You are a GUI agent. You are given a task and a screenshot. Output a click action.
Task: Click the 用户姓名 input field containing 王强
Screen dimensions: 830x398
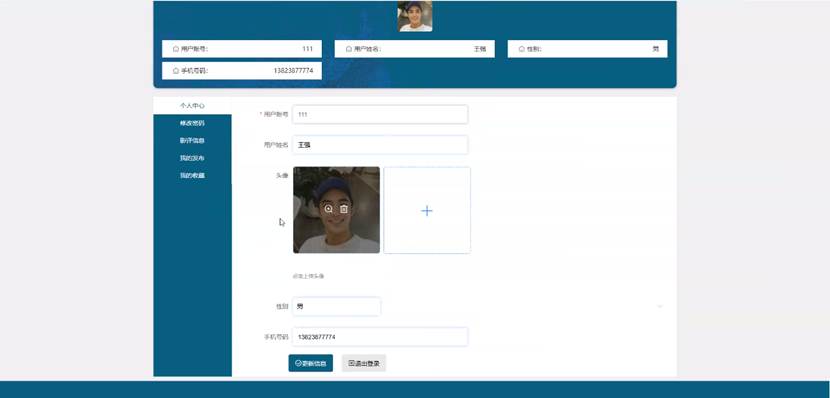380,144
